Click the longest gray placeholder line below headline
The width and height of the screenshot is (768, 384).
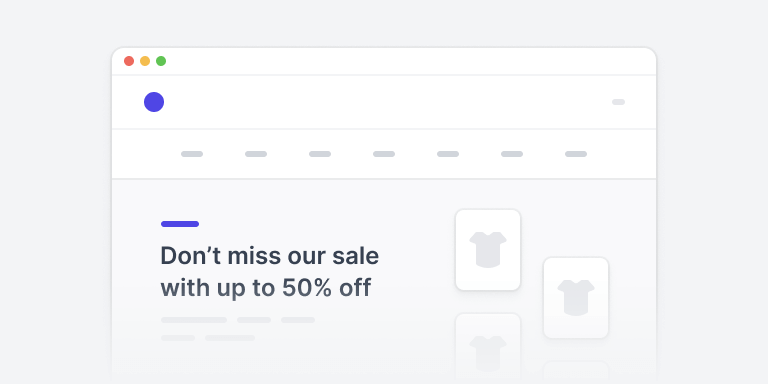pyautogui.click(x=194, y=320)
